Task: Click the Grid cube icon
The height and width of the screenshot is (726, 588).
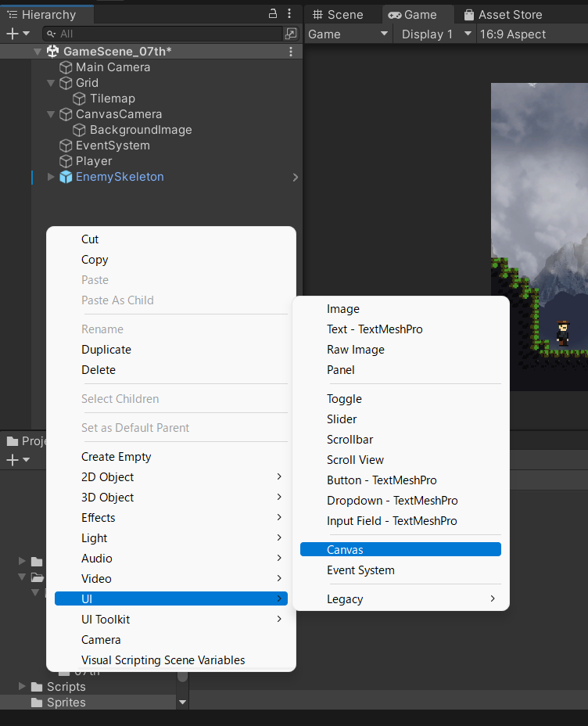Action: coord(66,83)
